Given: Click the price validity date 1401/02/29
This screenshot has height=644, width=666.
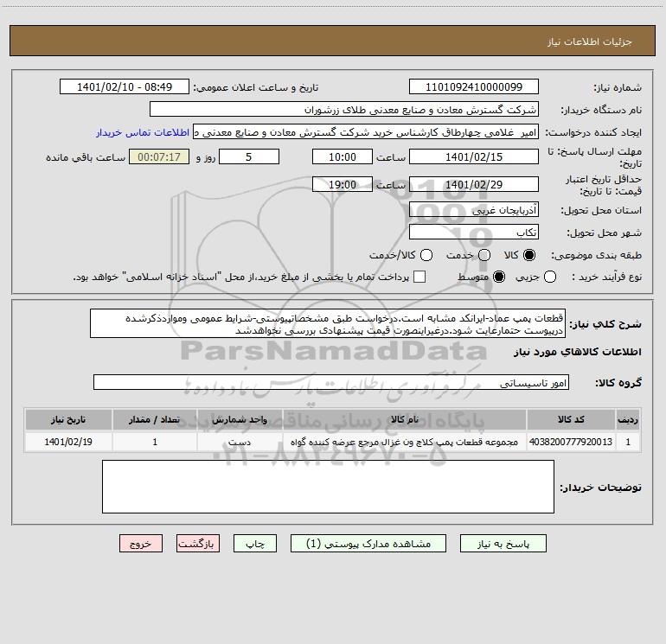Looking at the screenshot, I should coord(474,184).
